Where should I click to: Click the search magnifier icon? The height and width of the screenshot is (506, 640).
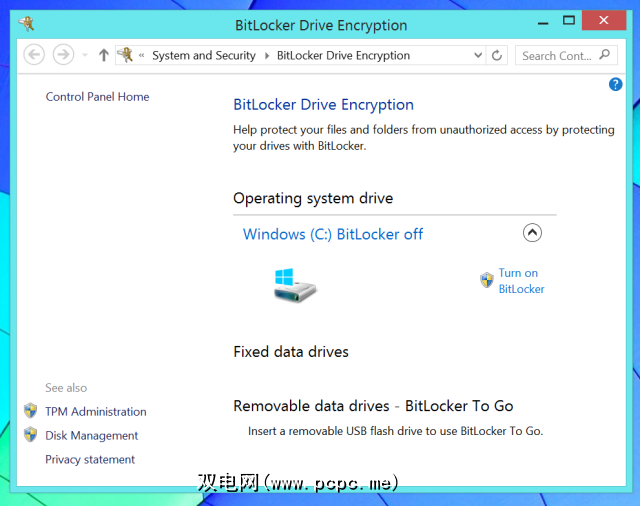point(604,54)
